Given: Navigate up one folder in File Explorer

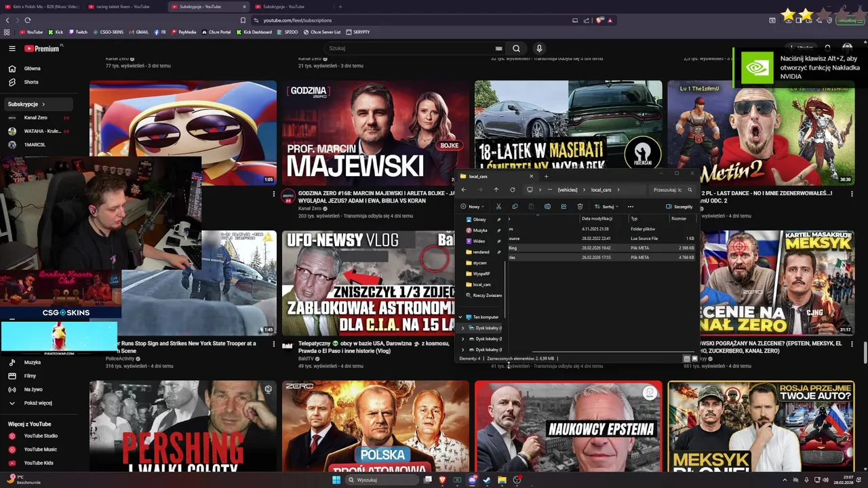Looking at the screenshot, I should 496,190.
